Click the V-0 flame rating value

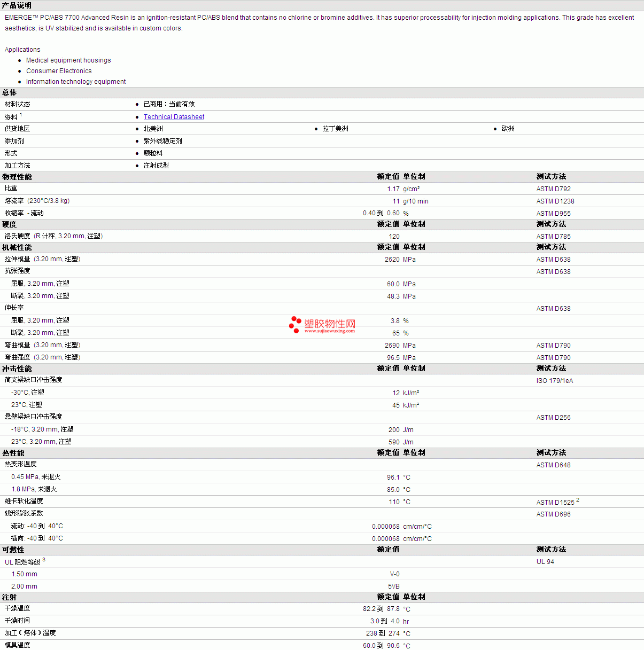[x=394, y=574]
